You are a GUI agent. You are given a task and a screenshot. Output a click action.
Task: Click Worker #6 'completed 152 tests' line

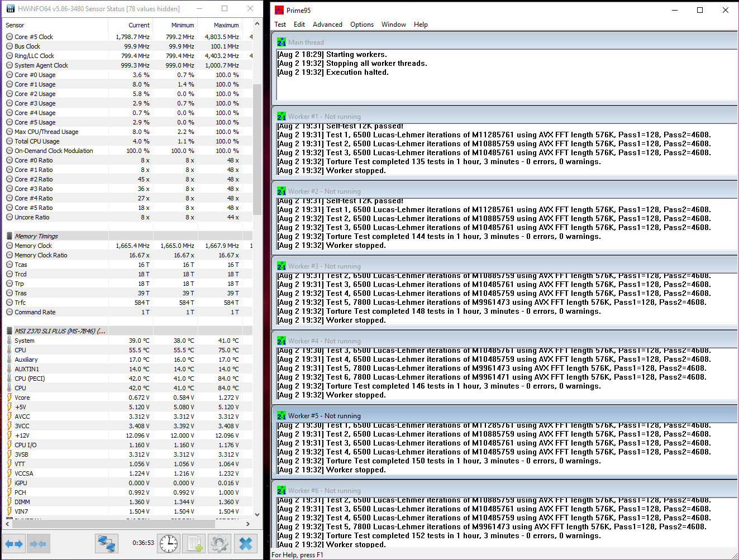pyautogui.click(x=439, y=536)
